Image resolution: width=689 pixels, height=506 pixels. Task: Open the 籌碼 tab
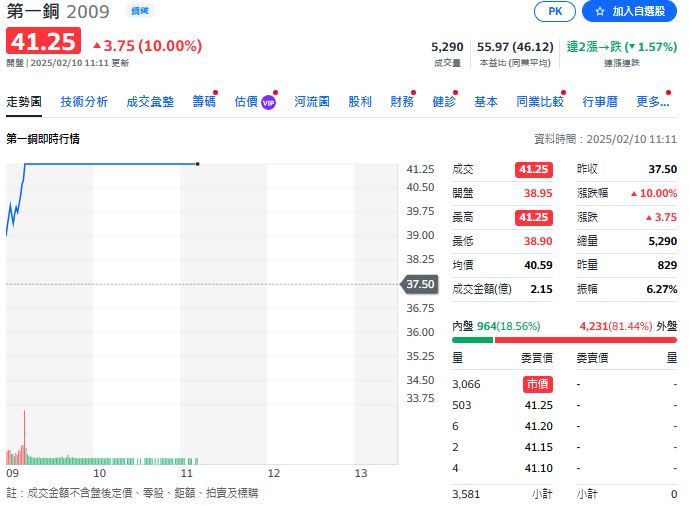point(204,102)
